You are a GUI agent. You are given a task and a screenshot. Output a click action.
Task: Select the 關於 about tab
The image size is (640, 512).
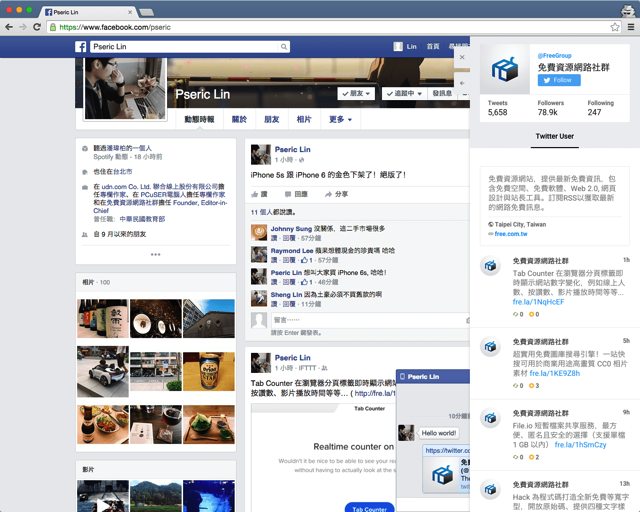[x=239, y=119]
